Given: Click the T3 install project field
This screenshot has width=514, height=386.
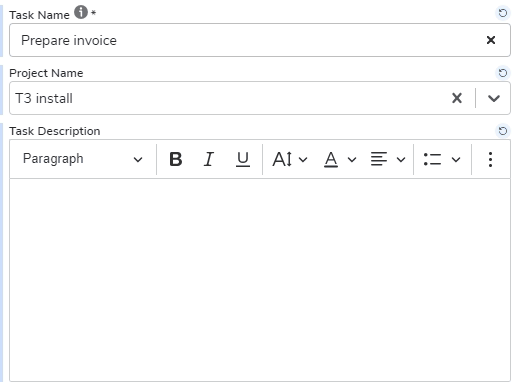Looking at the screenshot, I should tap(260, 98).
